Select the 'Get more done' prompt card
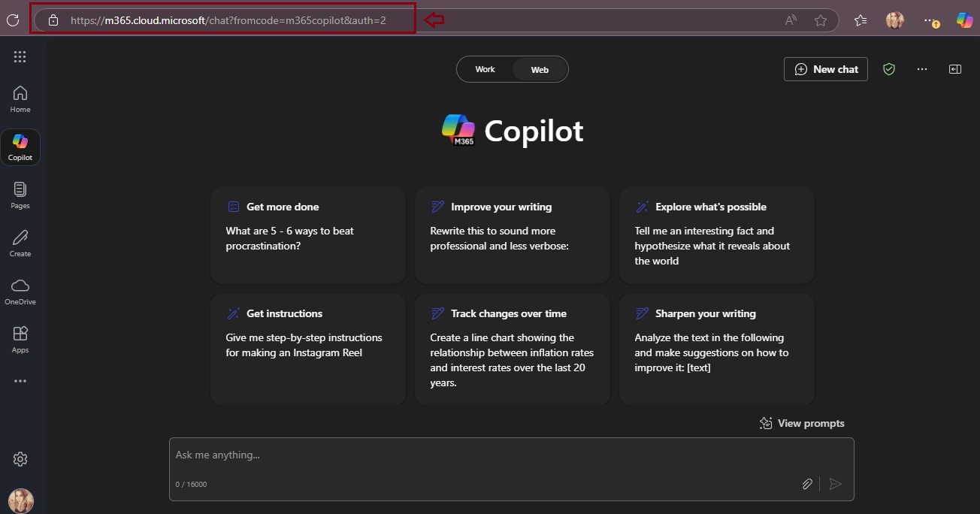The width and height of the screenshot is (980, 514). point(307,234)
